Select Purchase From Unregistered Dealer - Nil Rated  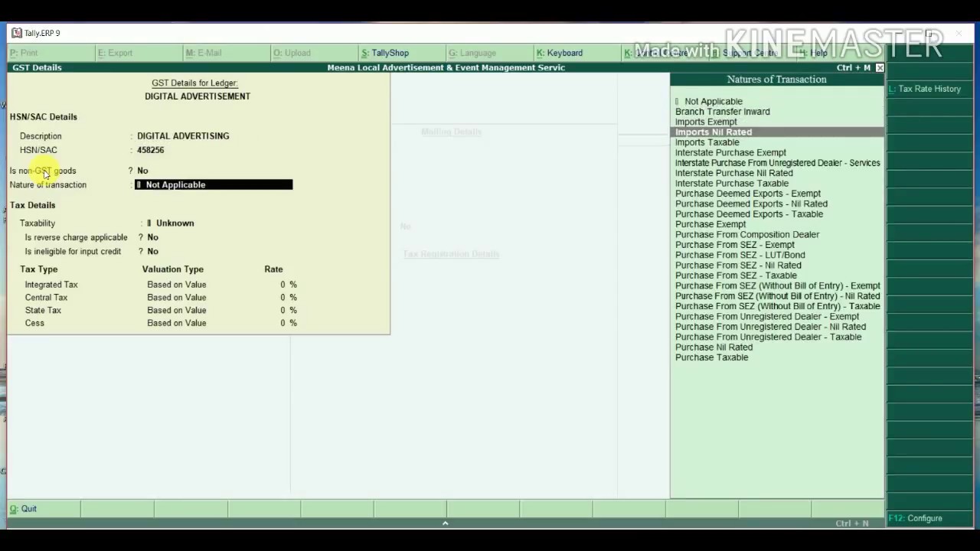coord(770,327)
